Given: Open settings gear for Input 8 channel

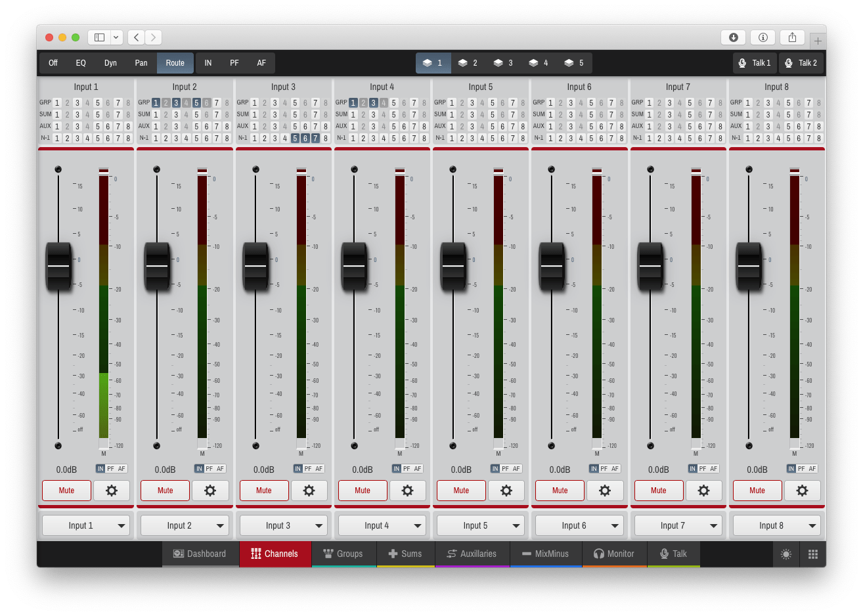Looking at the screenshot, I should click(x=802, y=491).
